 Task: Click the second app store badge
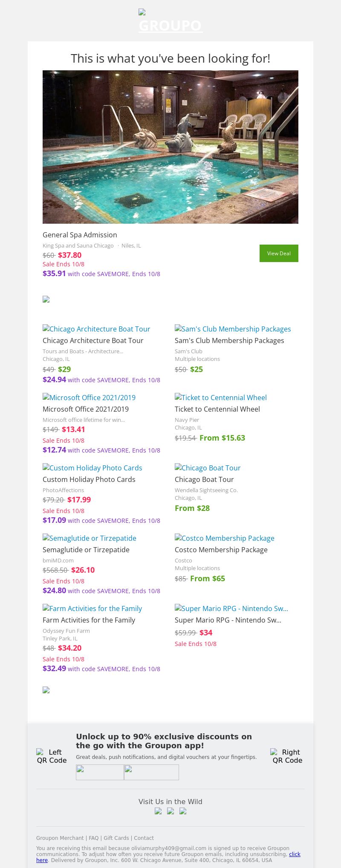pos(151,772)
